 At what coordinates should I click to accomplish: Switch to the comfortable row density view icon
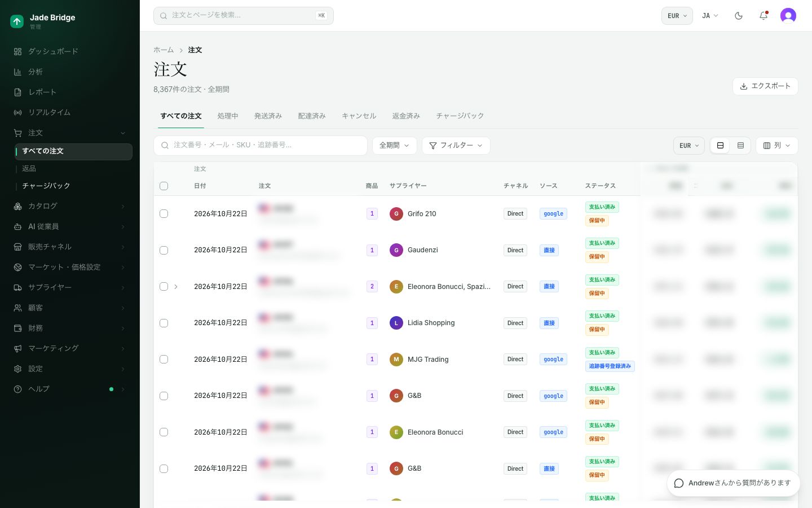[720, 146]
